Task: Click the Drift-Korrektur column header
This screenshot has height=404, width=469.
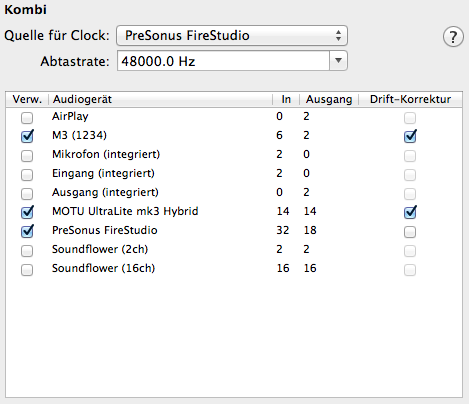Action: point(410,99)
